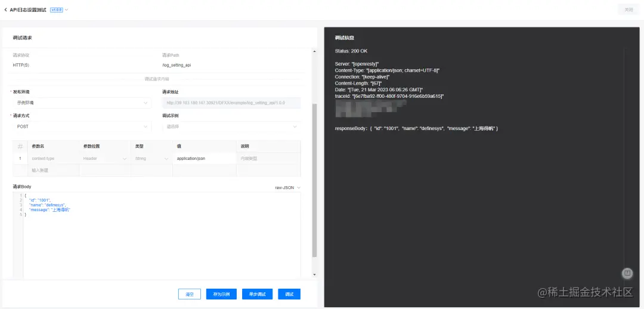Click the 关闭 button at top right
The width and height of the screenshot is (644, 309).
pyautogui.click(x=628, y=10)
